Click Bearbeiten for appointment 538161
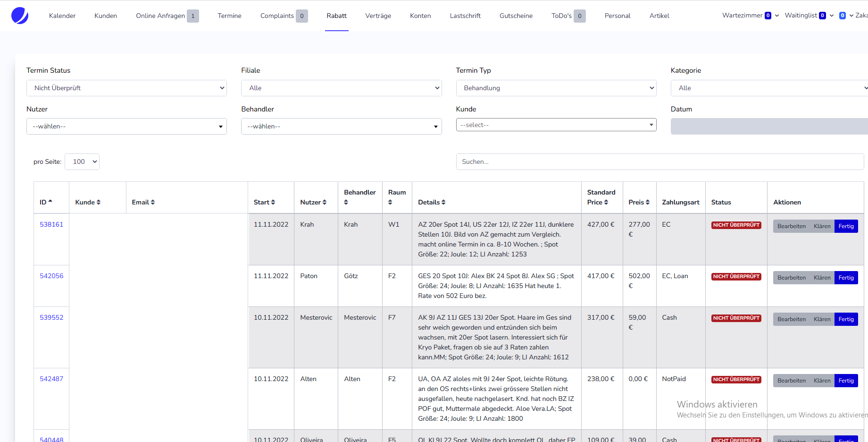This screenshot has width=868, height=442. point(792,226)
